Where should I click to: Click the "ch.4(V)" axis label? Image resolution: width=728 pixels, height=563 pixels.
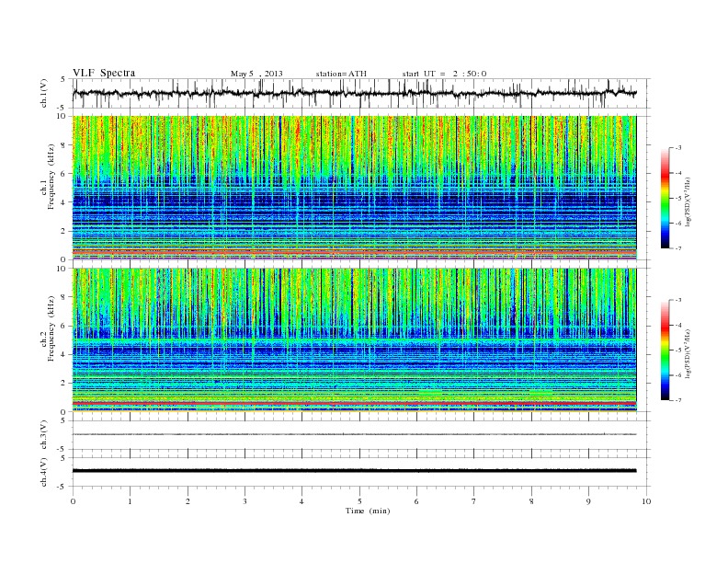43,472
